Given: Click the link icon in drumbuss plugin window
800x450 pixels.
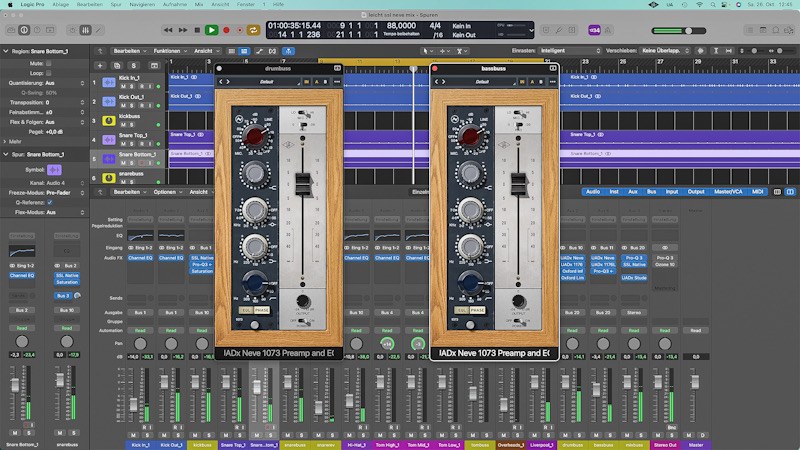Looking at the screenshot, I should tap(337, 68).
